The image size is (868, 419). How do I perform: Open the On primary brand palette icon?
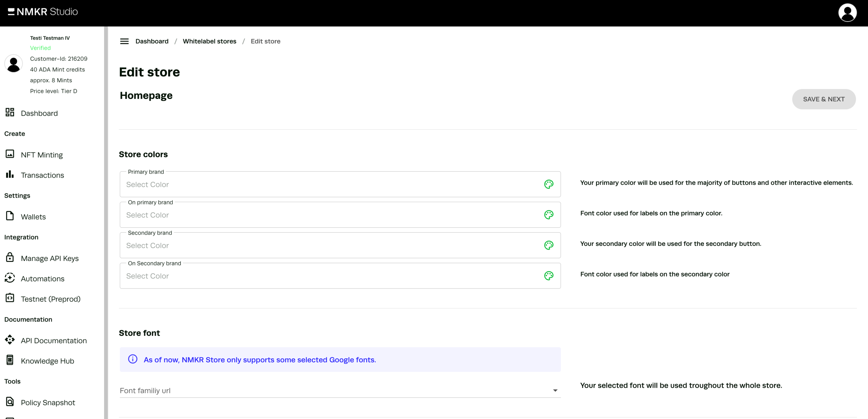549,215
